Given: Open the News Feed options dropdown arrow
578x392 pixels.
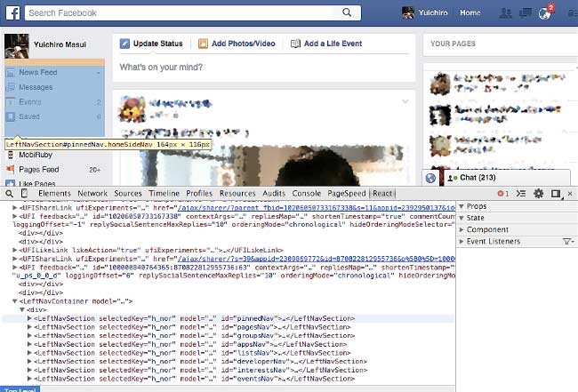Looking at the screenshot, I should coord(99,73).
